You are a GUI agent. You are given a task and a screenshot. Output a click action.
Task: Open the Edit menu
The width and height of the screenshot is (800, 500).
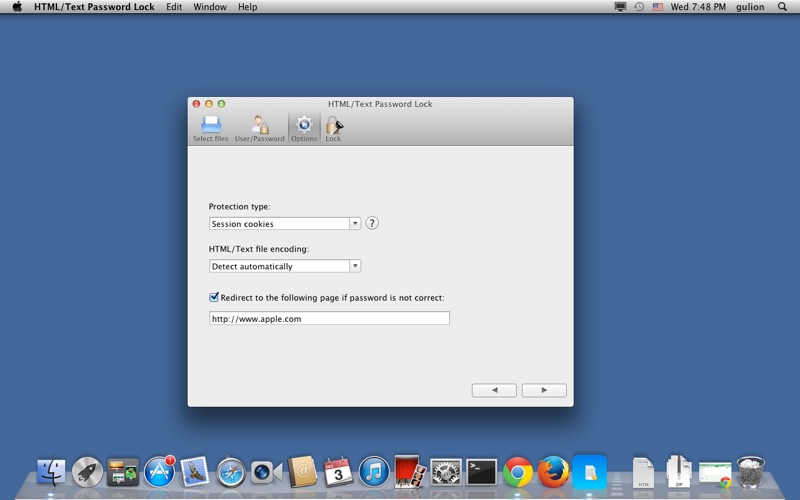point(174,7)
